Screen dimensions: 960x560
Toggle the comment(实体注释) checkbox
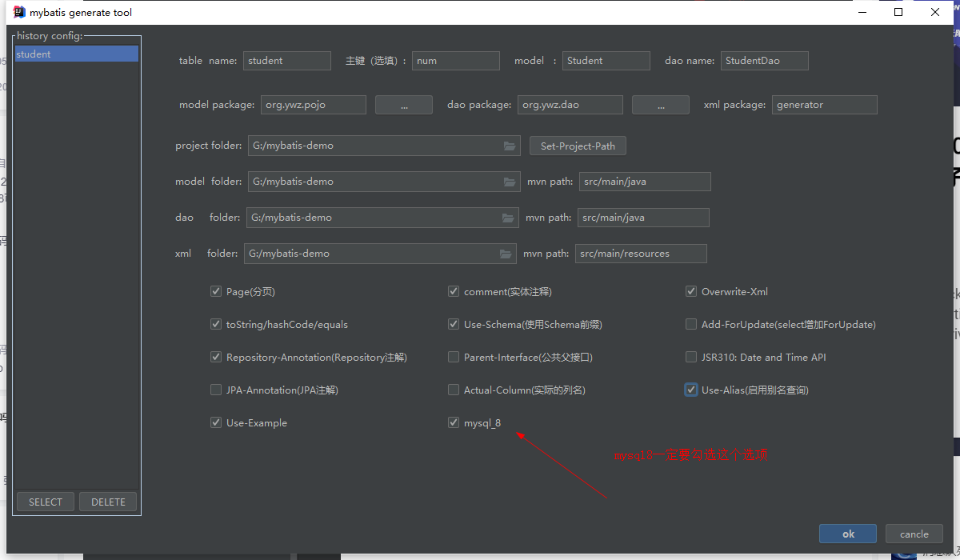(x=454, y=292)
